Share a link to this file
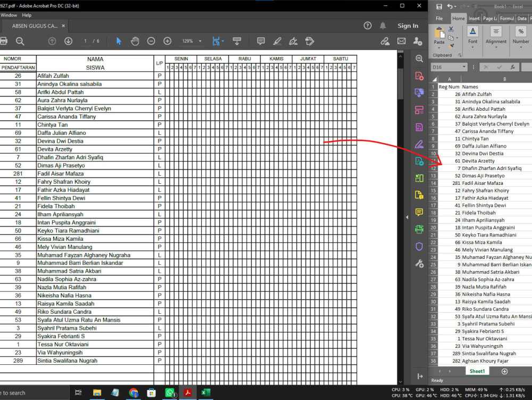The width and height of the screenshot is (532, 400). click(x=385, y=41)
